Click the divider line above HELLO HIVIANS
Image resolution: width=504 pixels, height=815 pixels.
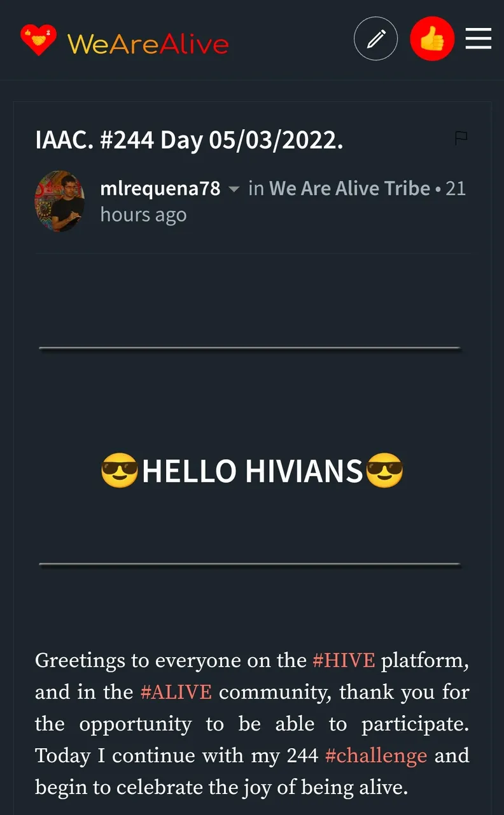pyautogui.click(x=249, y=348)
